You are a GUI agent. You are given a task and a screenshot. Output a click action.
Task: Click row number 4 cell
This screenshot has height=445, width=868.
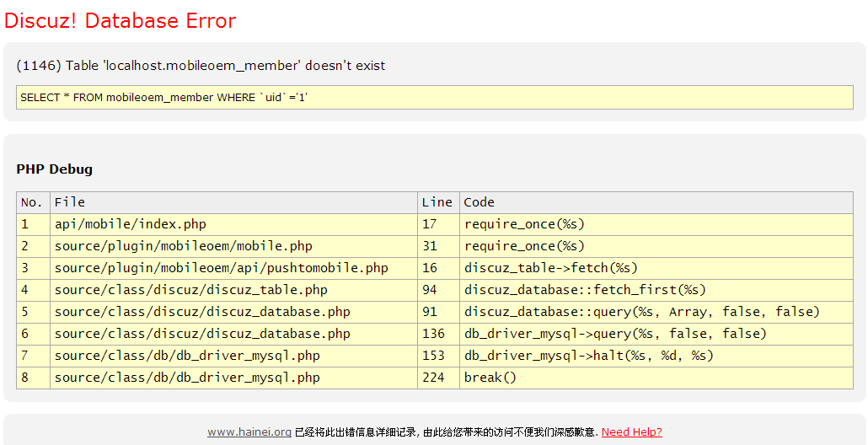click(x=33, y=290)
